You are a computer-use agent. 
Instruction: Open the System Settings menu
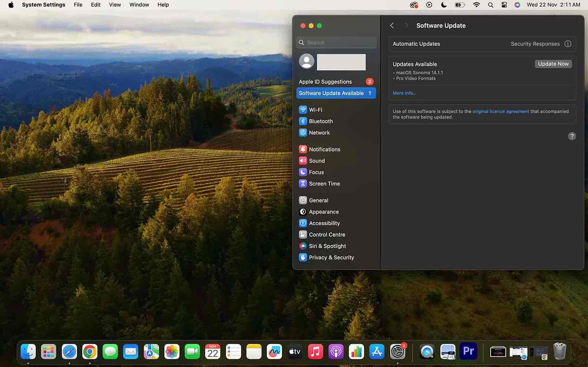click(44, 5)
